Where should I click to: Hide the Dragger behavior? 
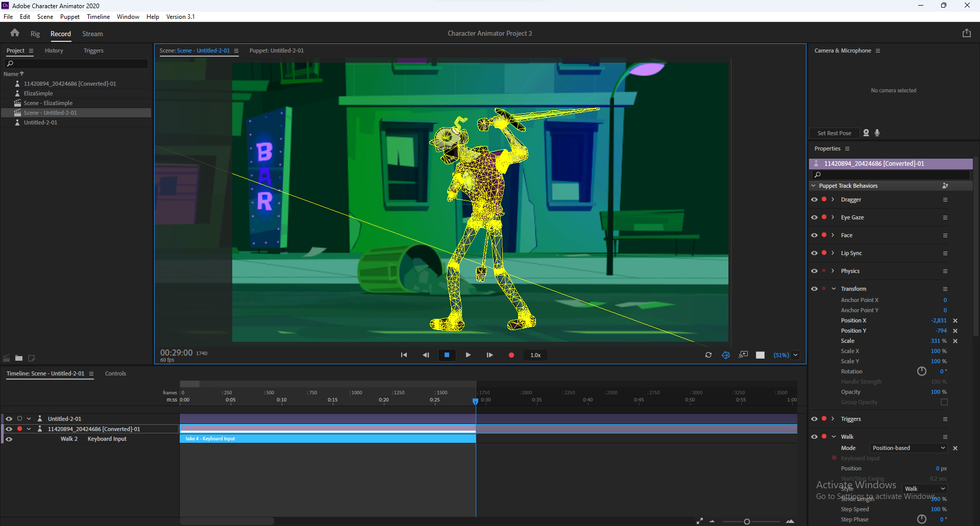pos(814,199)
